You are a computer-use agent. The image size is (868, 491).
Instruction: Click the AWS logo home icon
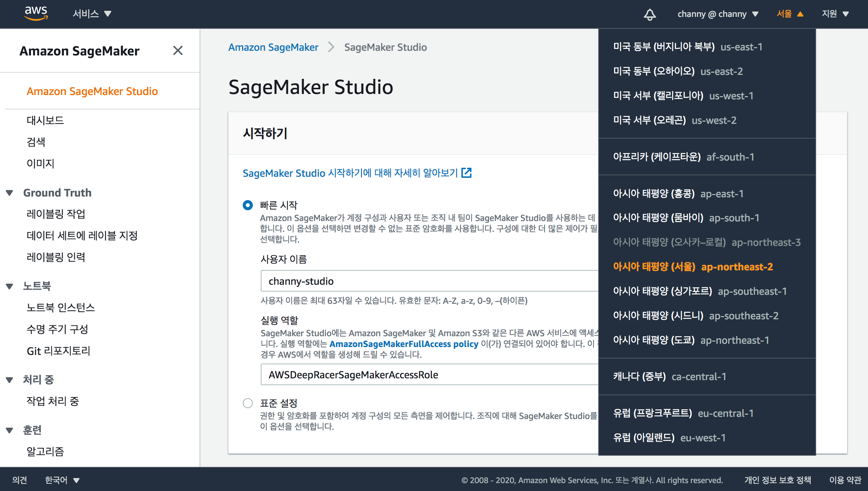click(36, 13)
